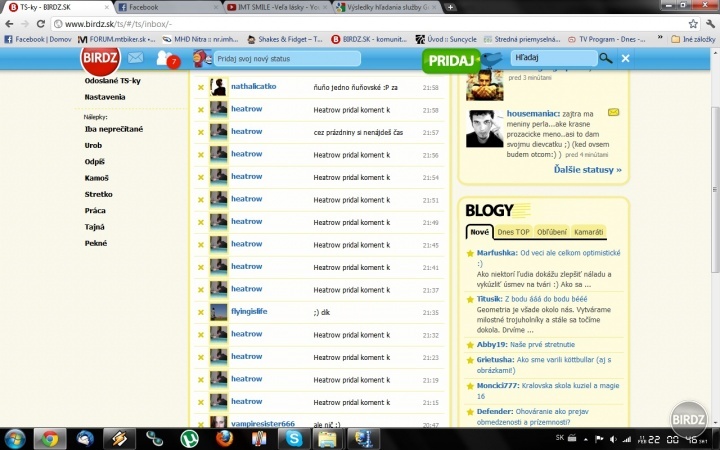
Task: Delete flyingislife message with X
Action: [201, 312]
